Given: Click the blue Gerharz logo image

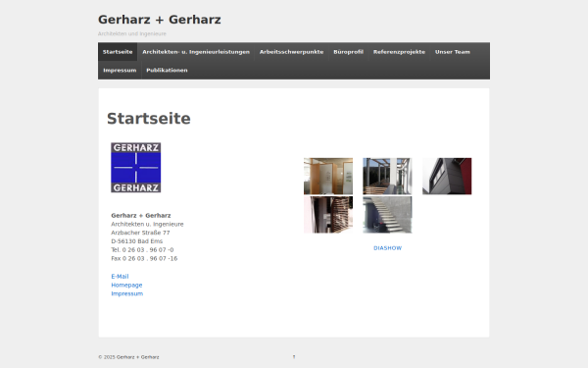Looking at the screenshot, I should (136, 168).
